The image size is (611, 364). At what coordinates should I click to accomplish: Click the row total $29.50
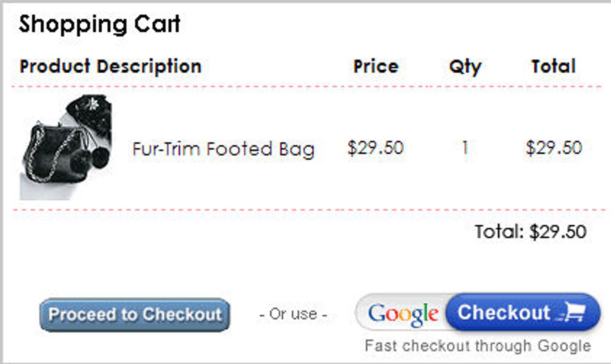[554, 148]
